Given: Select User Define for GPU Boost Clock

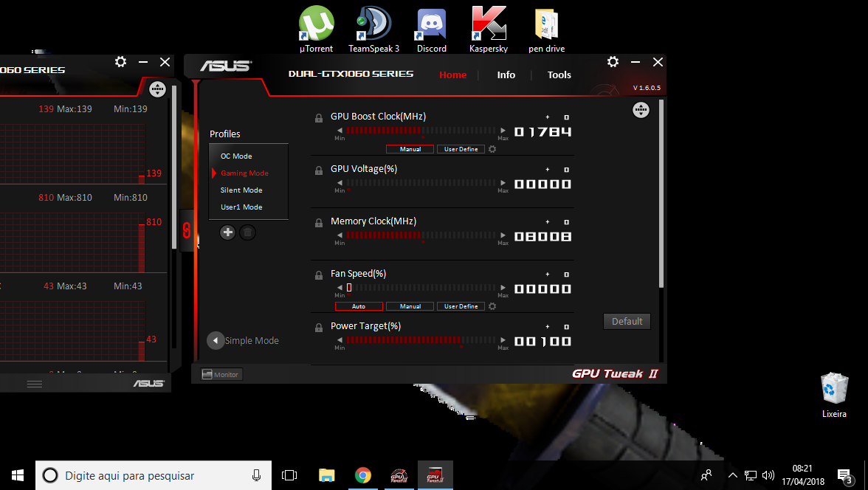Looking at the screenshot, I should (x=461, y=149).
